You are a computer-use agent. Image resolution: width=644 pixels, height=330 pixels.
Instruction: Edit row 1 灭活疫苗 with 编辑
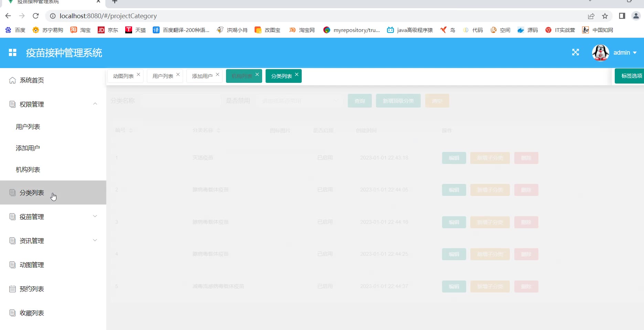tap(454, 158)
